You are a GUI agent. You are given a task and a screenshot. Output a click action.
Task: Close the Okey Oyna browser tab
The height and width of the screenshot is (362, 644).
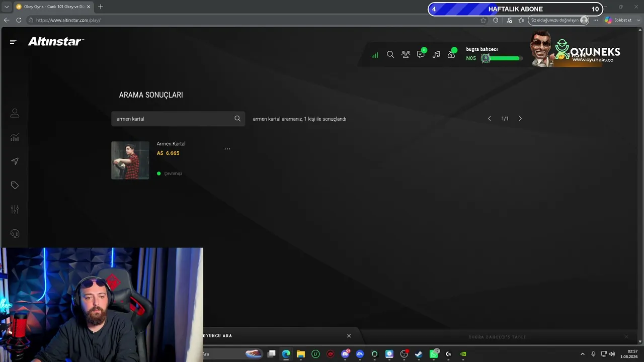click(x=88, y=7)
